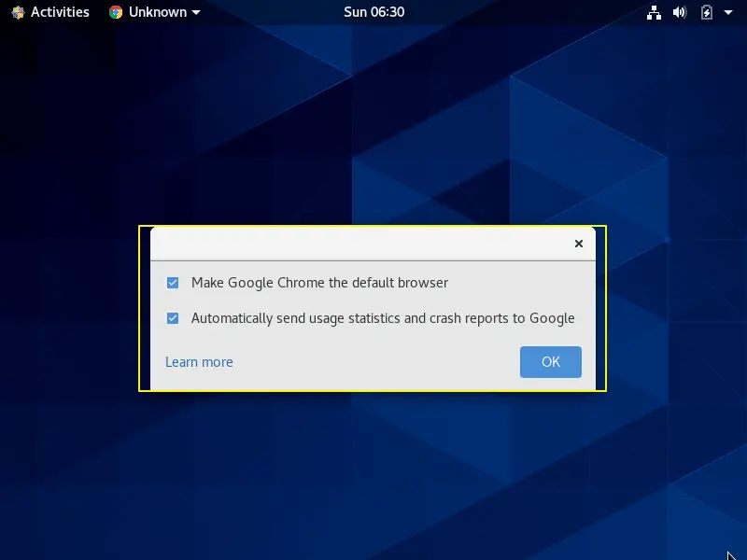Uncheck automatically send usage statistics checkbox
Viewport: 747px width, 560px height.
coord(173,318)
